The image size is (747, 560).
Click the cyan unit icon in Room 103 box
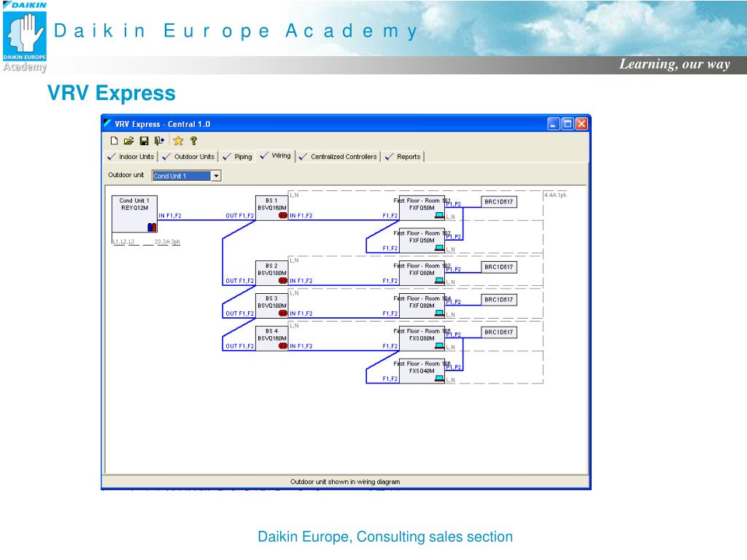[439, 281]
